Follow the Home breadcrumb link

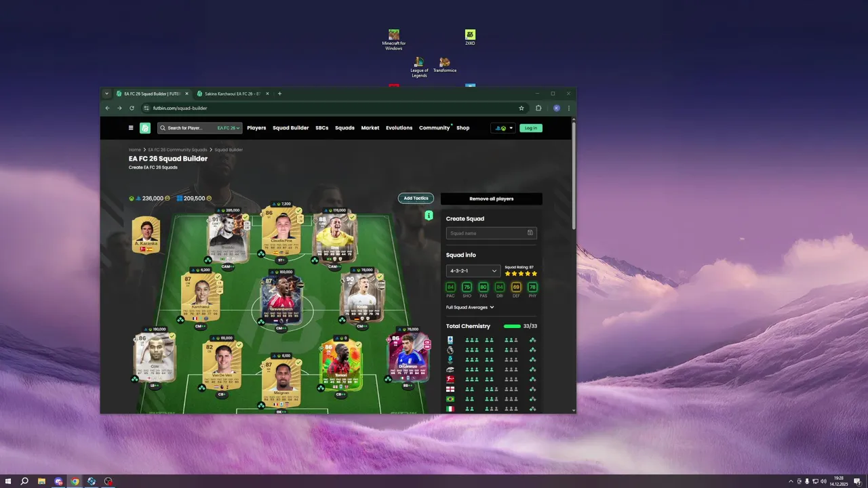click(x=135, y=150)
